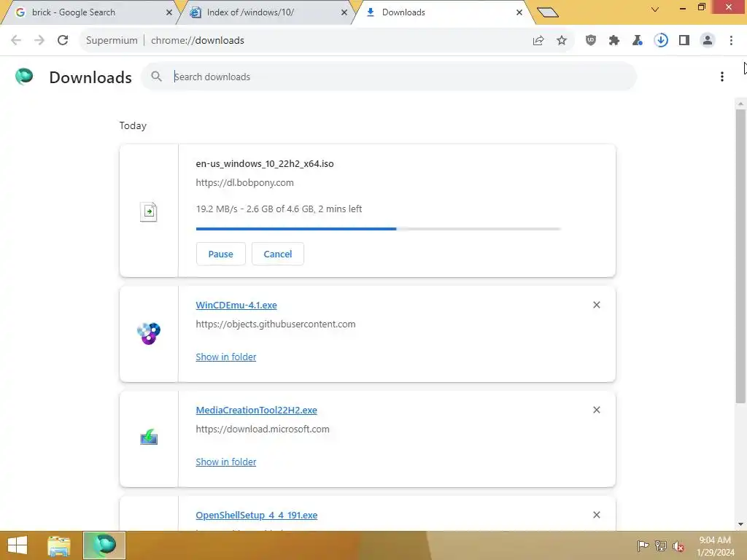Click the muted volume tray icon
The image size is (747, 560).
(x=678, y=547)
